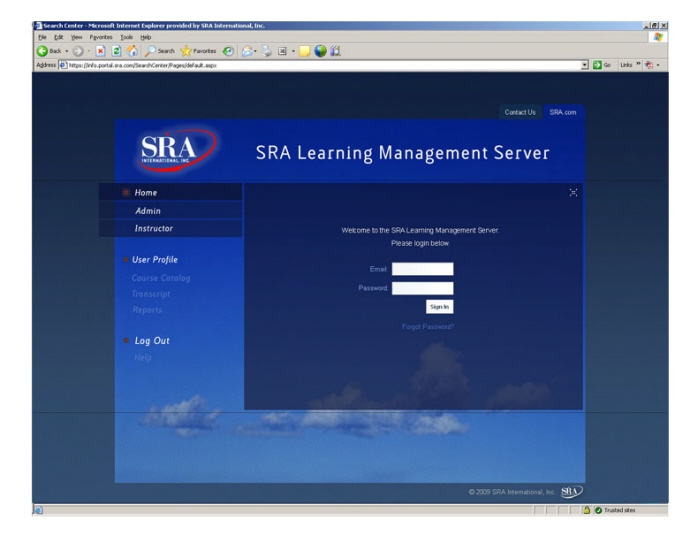Click the Mail envelope toolbar icon
Viewport: 700px width, 541px height.
tap(247, 51)
